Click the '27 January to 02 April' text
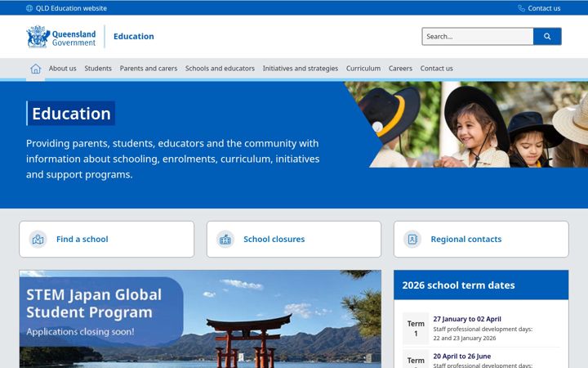 pyautogui.click(x=467, y=319)
